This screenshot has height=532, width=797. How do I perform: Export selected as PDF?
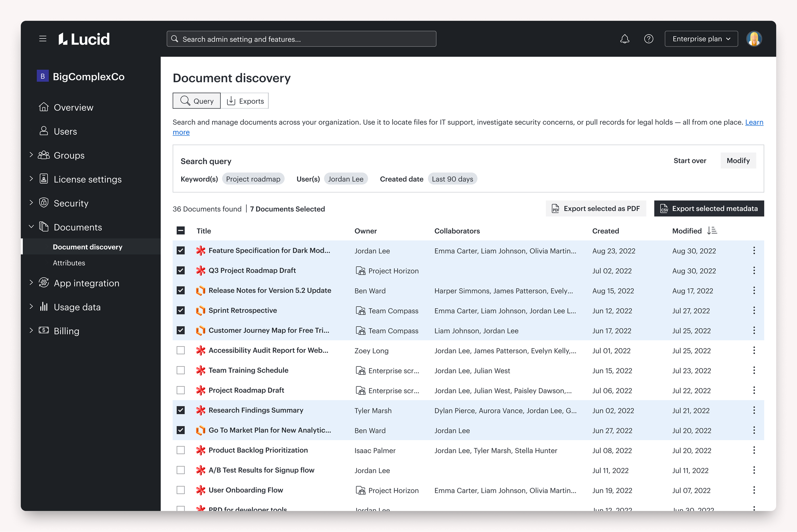[596, 209]
